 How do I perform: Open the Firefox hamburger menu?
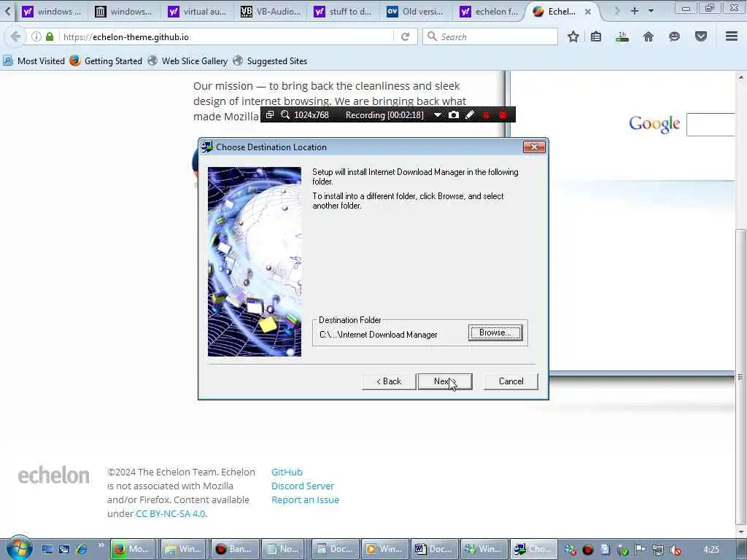coord(732,36)
